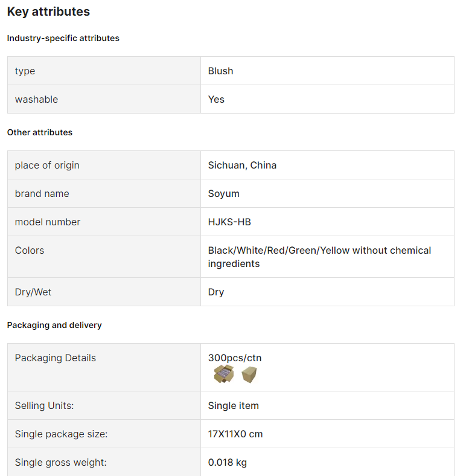Select the Sichuan, China origin value
Screen dimensions: 469x476
242,165
